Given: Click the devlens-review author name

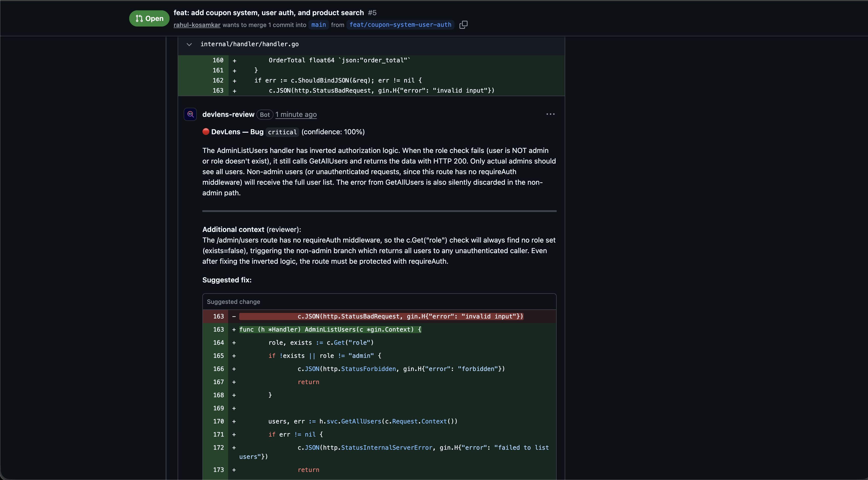Looking at the screenshot, I should 228,114.
